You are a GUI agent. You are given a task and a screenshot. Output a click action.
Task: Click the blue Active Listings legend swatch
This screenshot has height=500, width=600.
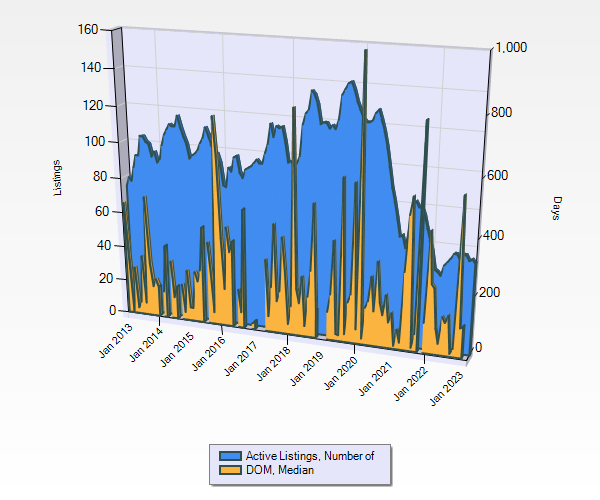click(x=229, y=456)
